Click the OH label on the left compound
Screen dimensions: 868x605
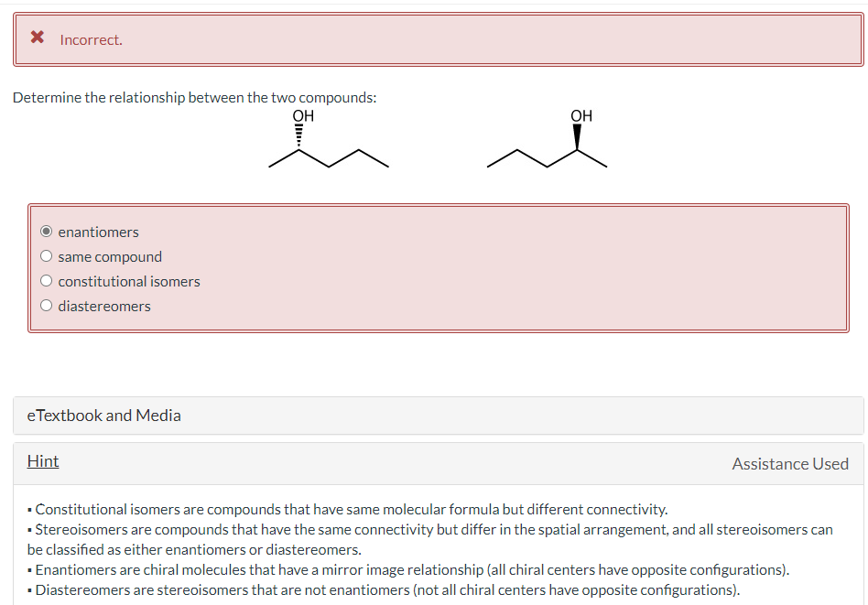(x=301, y=116)
